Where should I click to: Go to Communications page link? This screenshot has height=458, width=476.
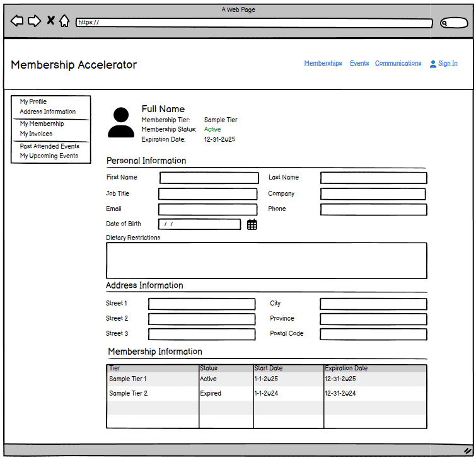coord(398,63)
